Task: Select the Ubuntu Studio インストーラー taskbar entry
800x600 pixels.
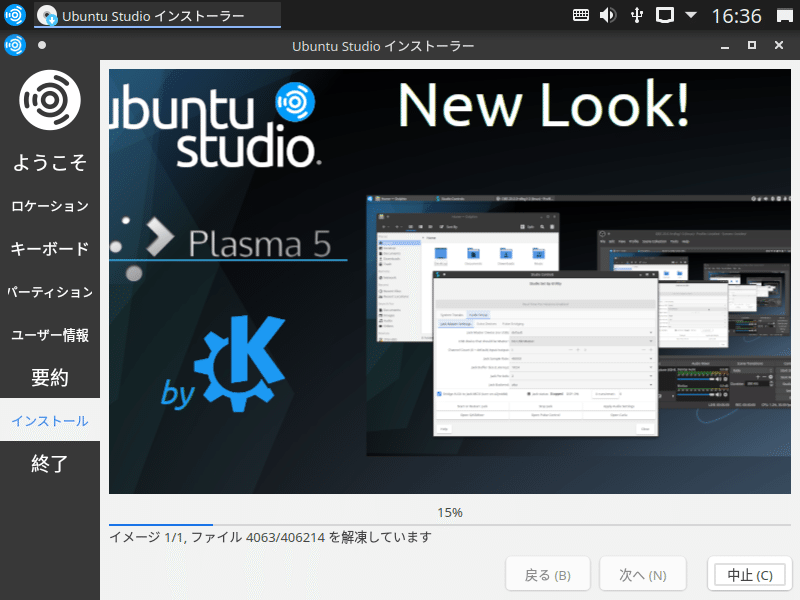Action: [158, 15]
